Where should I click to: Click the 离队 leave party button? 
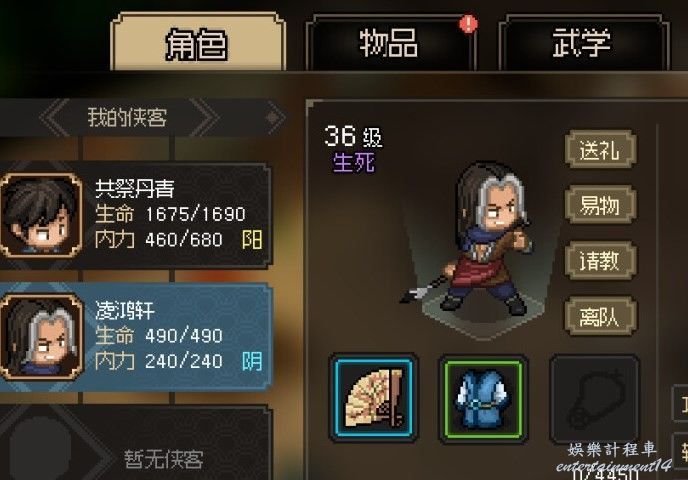tap(600, 316)
